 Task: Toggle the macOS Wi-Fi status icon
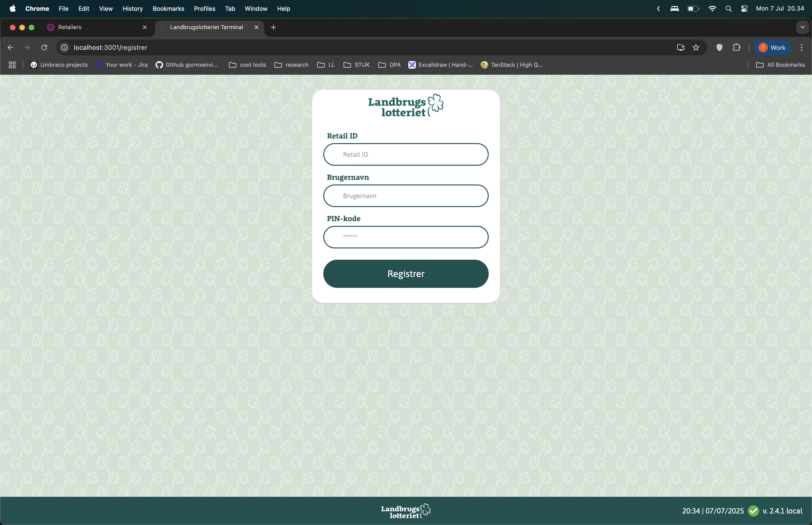[712, 8]
